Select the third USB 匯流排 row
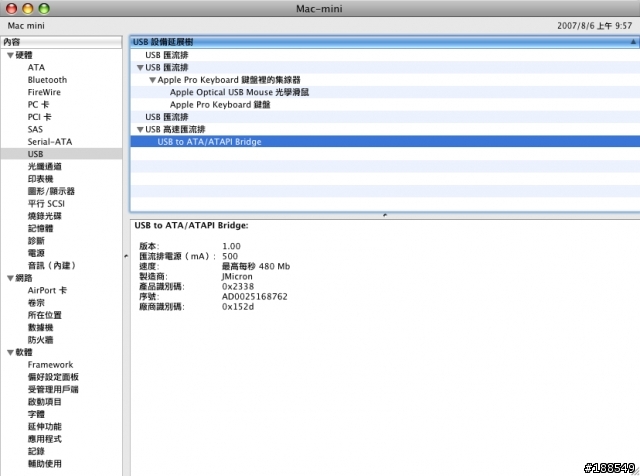 385,117
